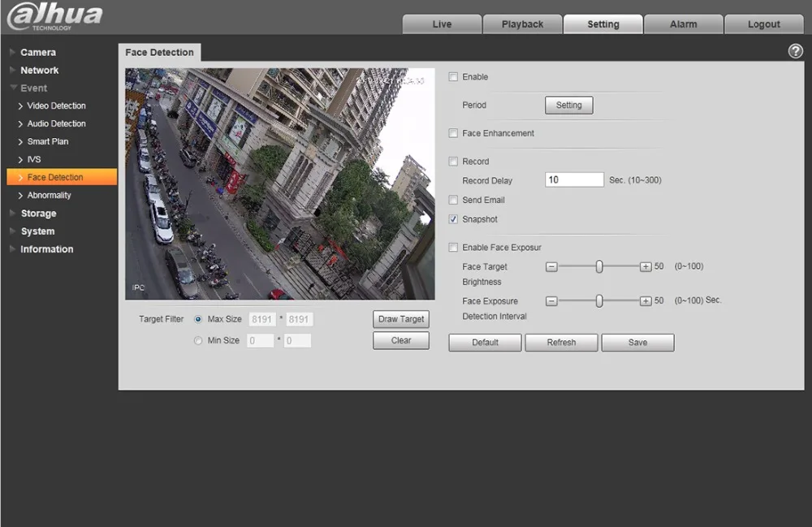The height and width of the screenshot is (527, 812).
Task: Enable face detection checkbox
Action: pyautogui.click(x=454, y=77)
